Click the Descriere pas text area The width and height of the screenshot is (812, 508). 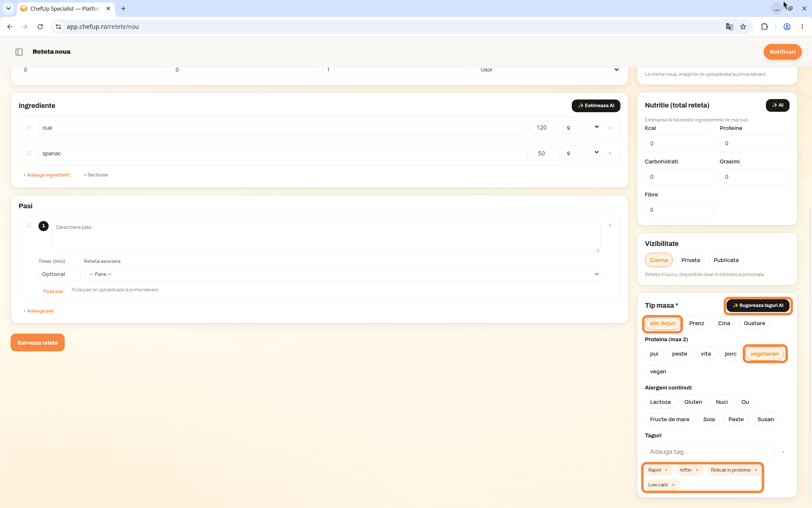(x=326, y=236)
